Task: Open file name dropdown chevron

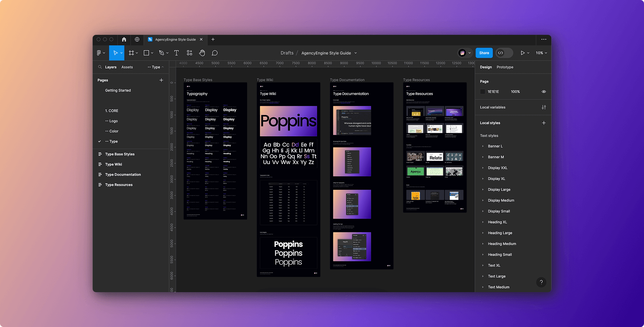Action: (x=356, y=53)
